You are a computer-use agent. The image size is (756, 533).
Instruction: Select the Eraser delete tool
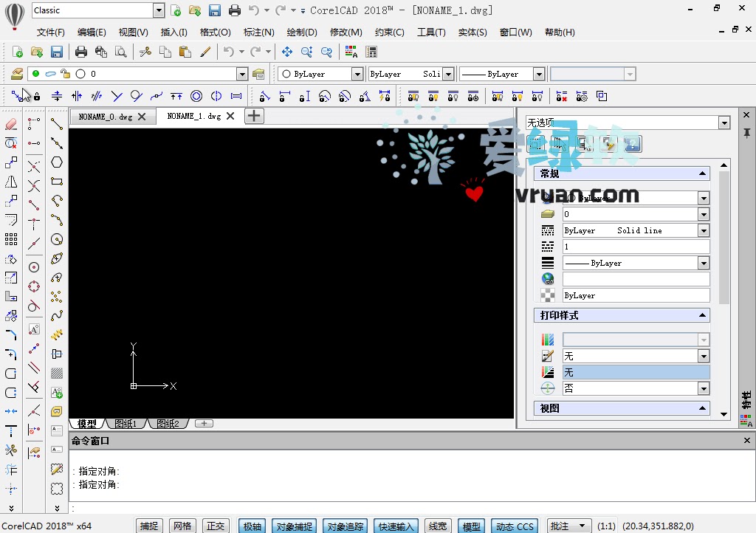click(x=11, y=124)
